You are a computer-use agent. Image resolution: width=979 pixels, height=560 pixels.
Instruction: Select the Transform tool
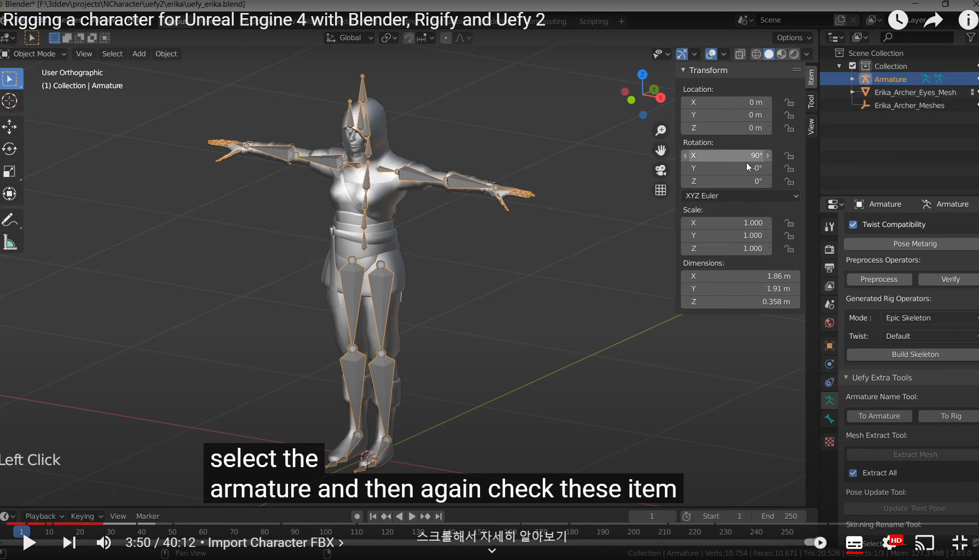10,194
